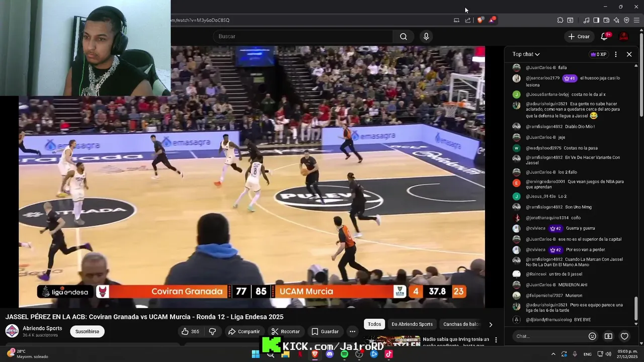The image size is (644, 362).
Task: Open the weather widget 28°C
Action: point(28,354)
